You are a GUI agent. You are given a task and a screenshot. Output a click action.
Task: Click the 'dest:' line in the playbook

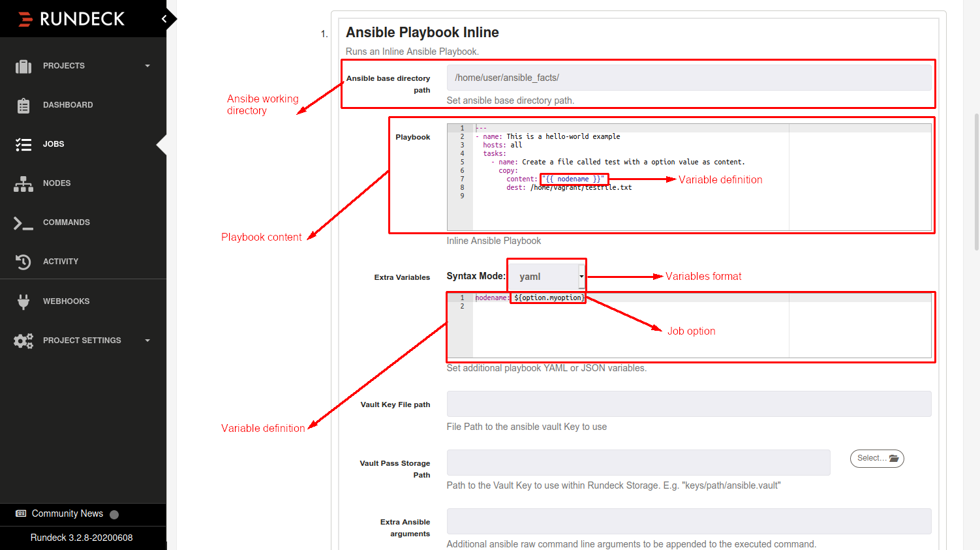click(569, 187)
